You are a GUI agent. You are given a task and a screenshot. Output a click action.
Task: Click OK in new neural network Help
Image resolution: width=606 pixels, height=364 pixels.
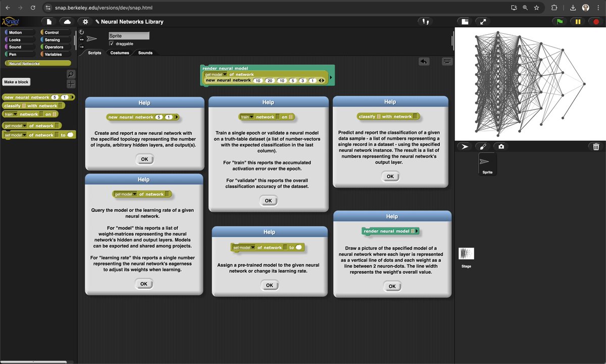click(x=144, y=159)
